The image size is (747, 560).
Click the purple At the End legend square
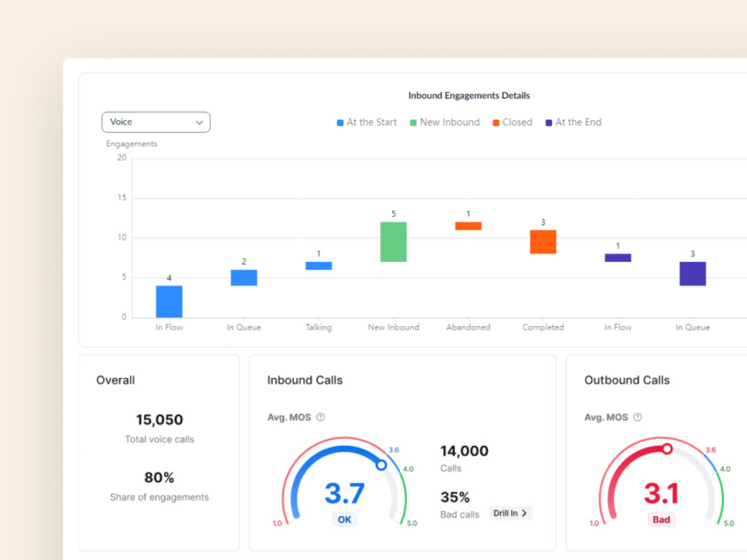[x=548, y=122]
